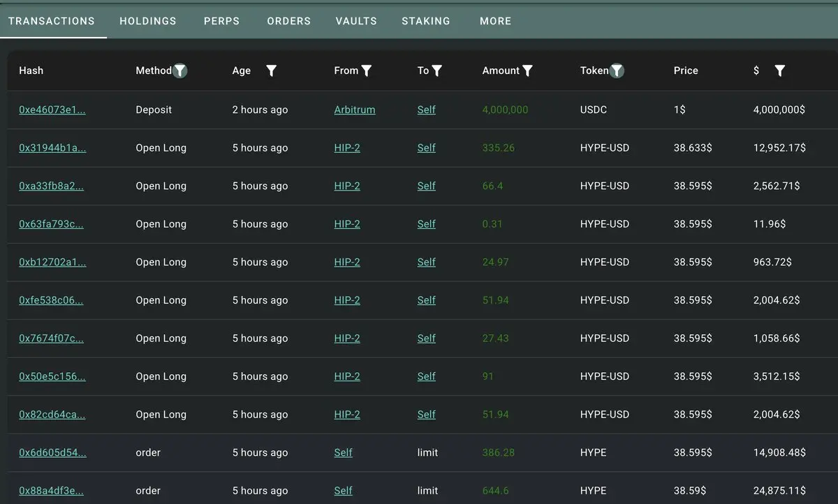Select the 38.59$ price cell

(690, 490)
